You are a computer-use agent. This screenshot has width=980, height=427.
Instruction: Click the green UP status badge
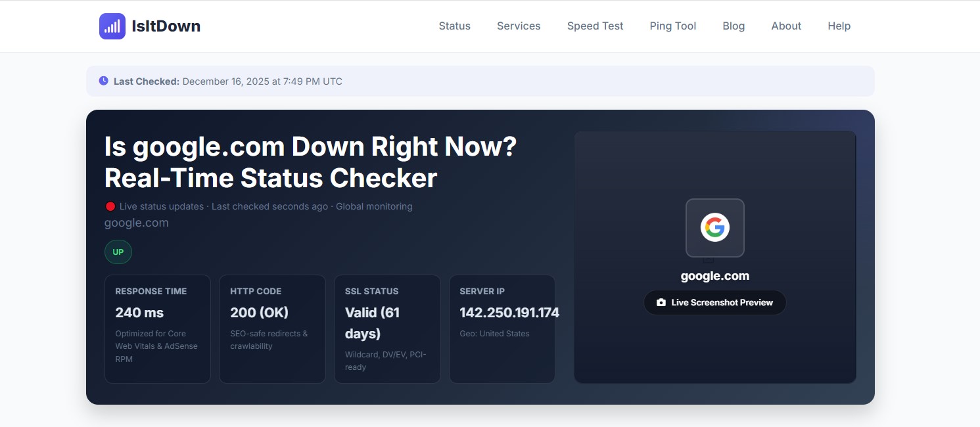tap(118, 252)
